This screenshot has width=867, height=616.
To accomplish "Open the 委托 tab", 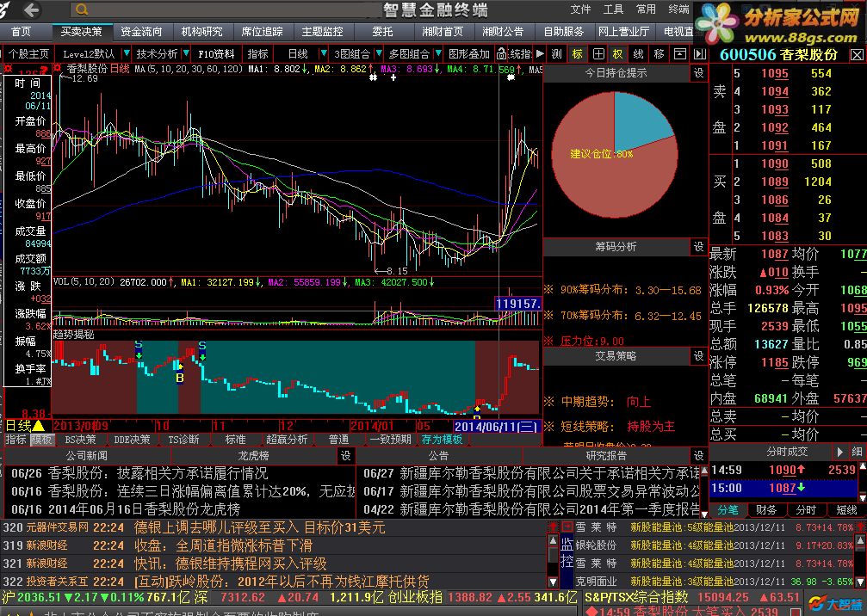I will [382, 32].
